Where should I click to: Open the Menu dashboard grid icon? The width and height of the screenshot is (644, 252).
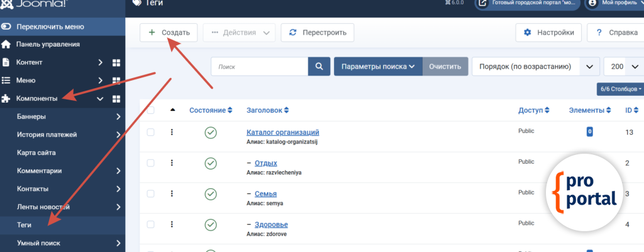pyautogui.click(x=116, y=81)
